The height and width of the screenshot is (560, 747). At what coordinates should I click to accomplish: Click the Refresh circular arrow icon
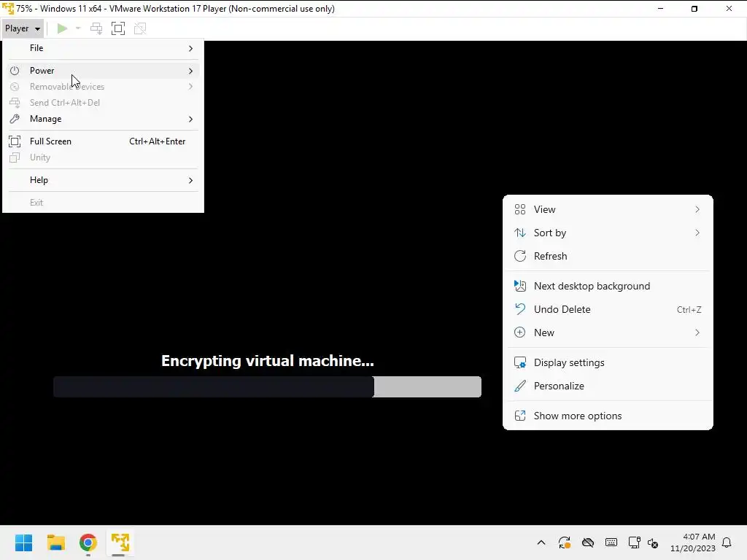[520, 256]
